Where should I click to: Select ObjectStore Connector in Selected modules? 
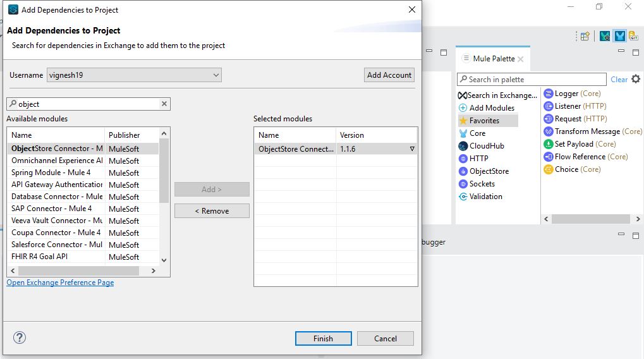click(336, 149)
